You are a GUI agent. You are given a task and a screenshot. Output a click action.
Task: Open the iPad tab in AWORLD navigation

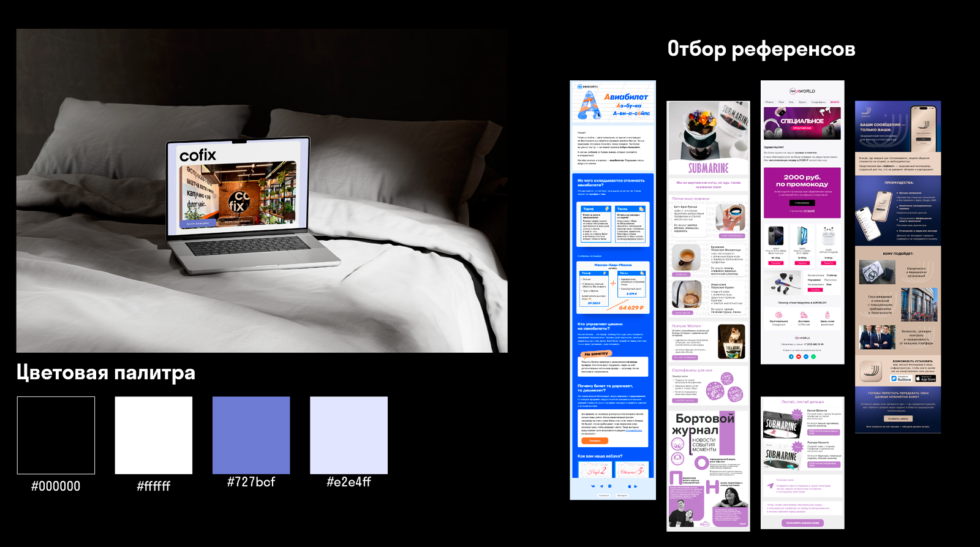coord(781,102)
